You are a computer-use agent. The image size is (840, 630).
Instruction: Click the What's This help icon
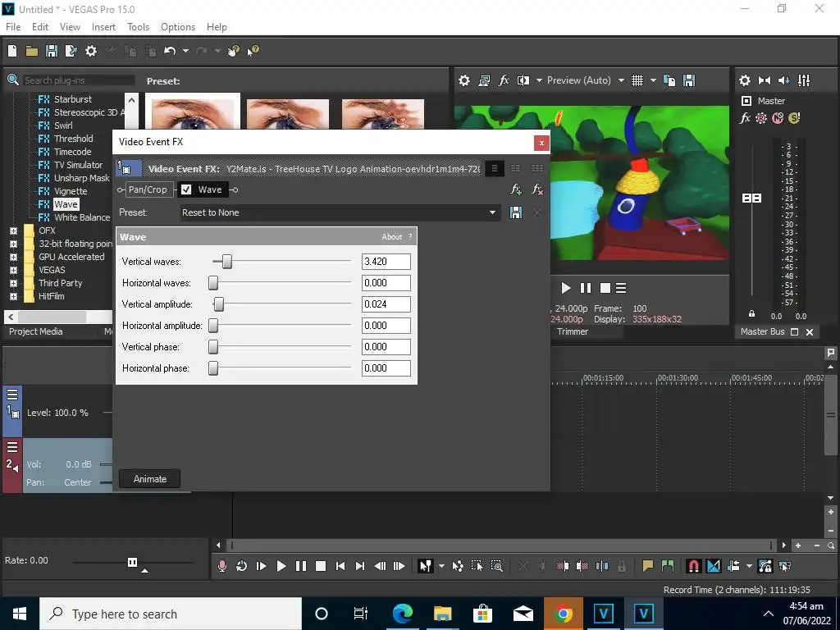(253, 51)
